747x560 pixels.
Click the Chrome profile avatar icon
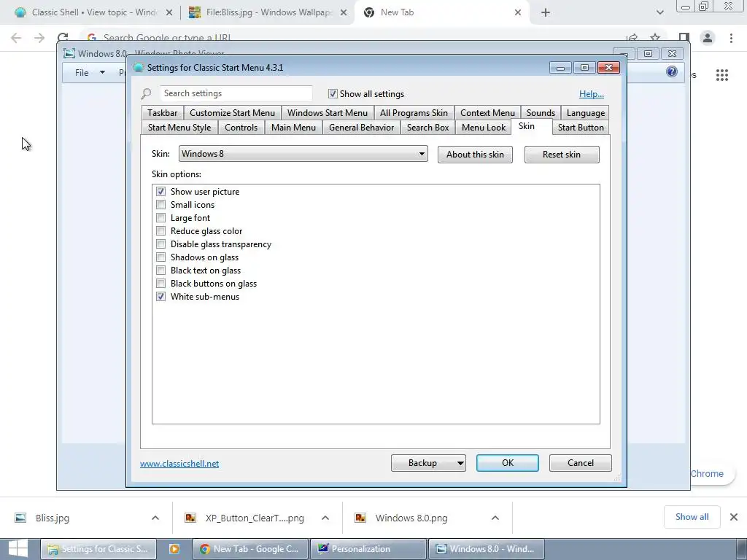pos(708,38)
